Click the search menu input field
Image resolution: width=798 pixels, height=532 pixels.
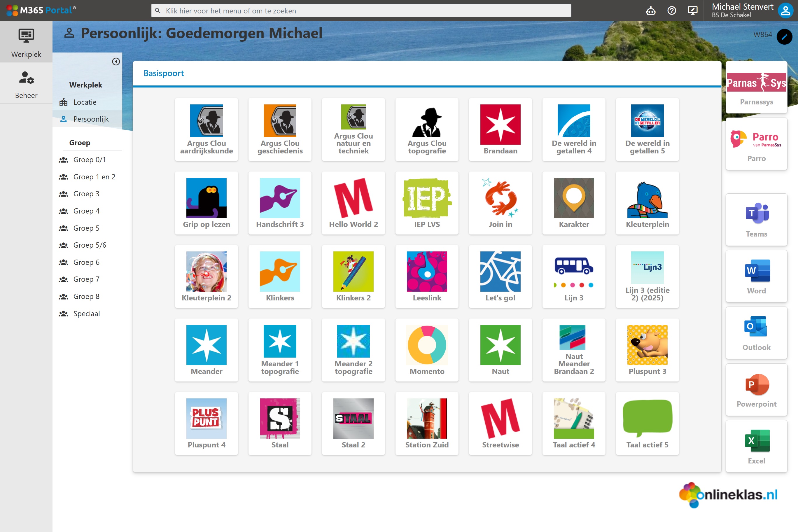click(x=361, y=10)
